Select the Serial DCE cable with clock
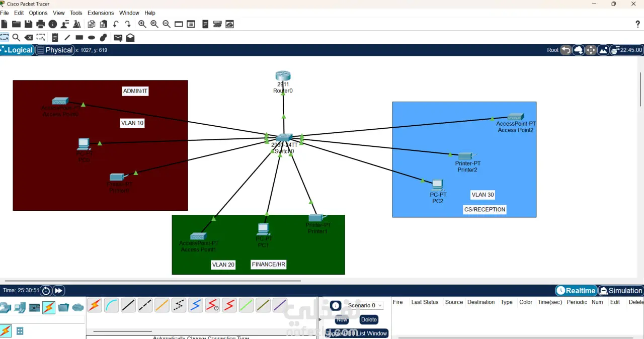Viewport: 644px width, 339px height. 212,305
